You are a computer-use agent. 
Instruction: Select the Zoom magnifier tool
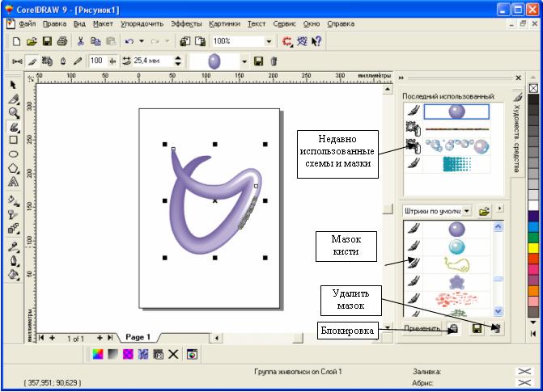13,113
